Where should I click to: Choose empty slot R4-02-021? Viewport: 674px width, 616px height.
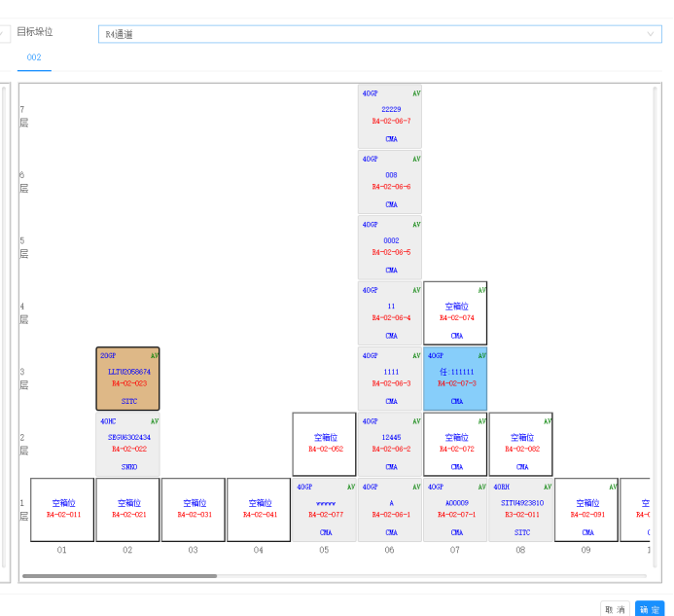pyautogui.click(x=127, y=509)
